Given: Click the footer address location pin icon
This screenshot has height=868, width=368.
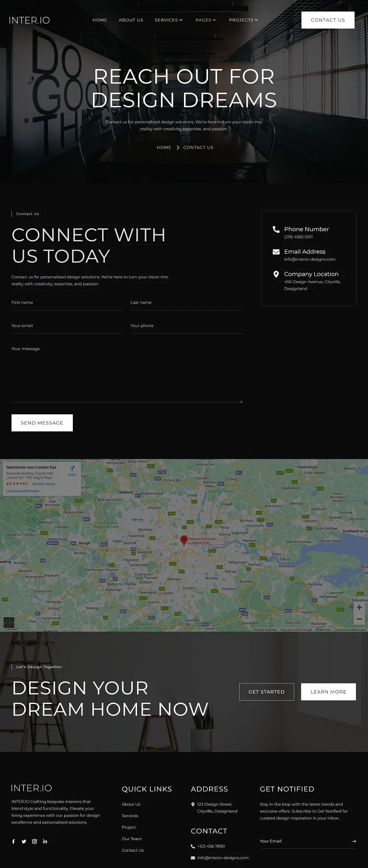Looking at the screenshot, I should 193,804.
